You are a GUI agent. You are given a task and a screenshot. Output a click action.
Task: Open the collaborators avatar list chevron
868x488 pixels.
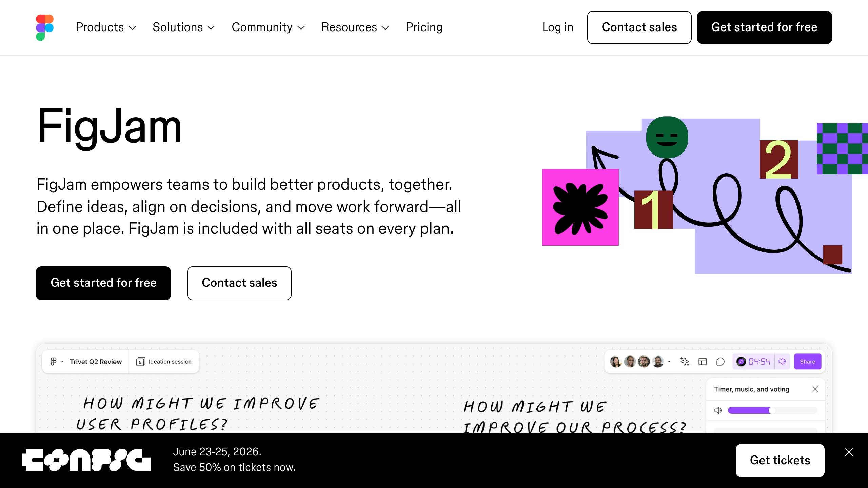click(x=669, y=362)
